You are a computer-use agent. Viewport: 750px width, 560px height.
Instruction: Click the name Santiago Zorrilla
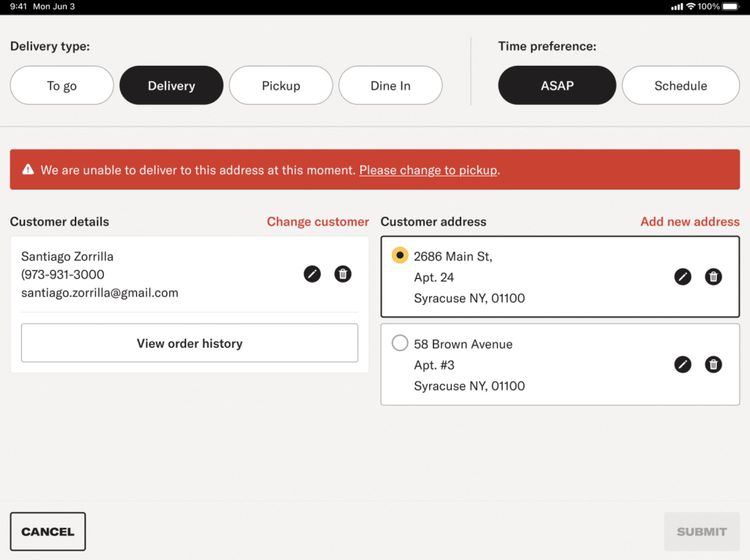tap(67, 256)
